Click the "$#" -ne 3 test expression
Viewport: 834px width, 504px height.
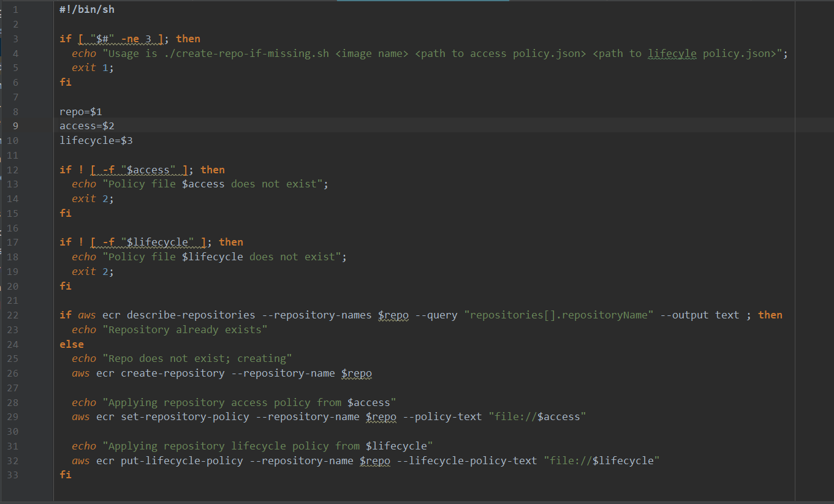tap(121, 39)
